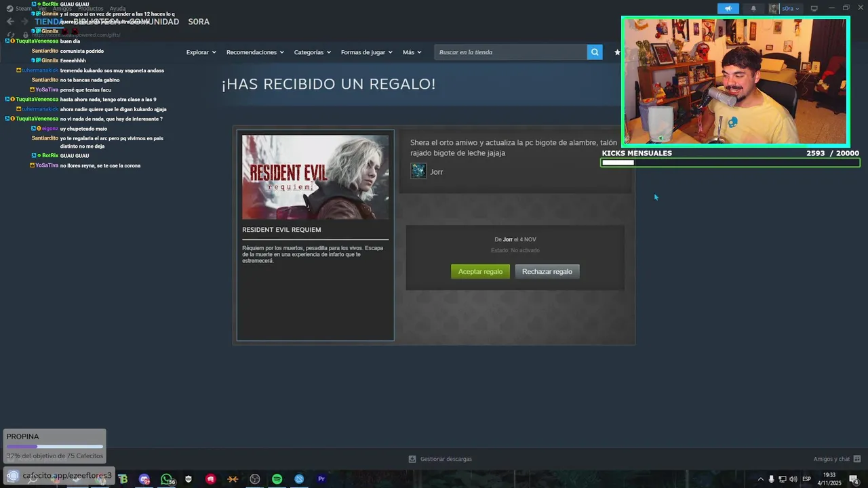Open the Windows notification center
Image resolution: width=868 pixels, height=488 pixels.
(x=854, y=479)
